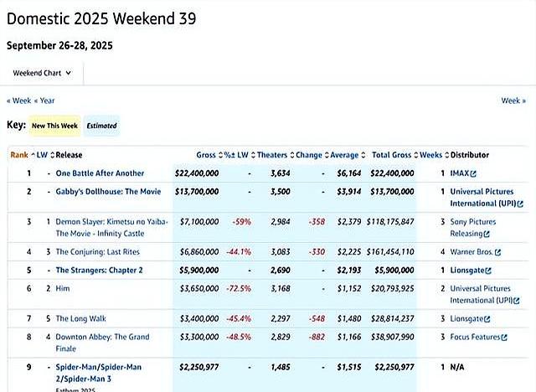The width and height of the screenshot is (536, 392).
Task: Click UPI external icon in Gabby's Dollhouse row
Action: [520, 204]
